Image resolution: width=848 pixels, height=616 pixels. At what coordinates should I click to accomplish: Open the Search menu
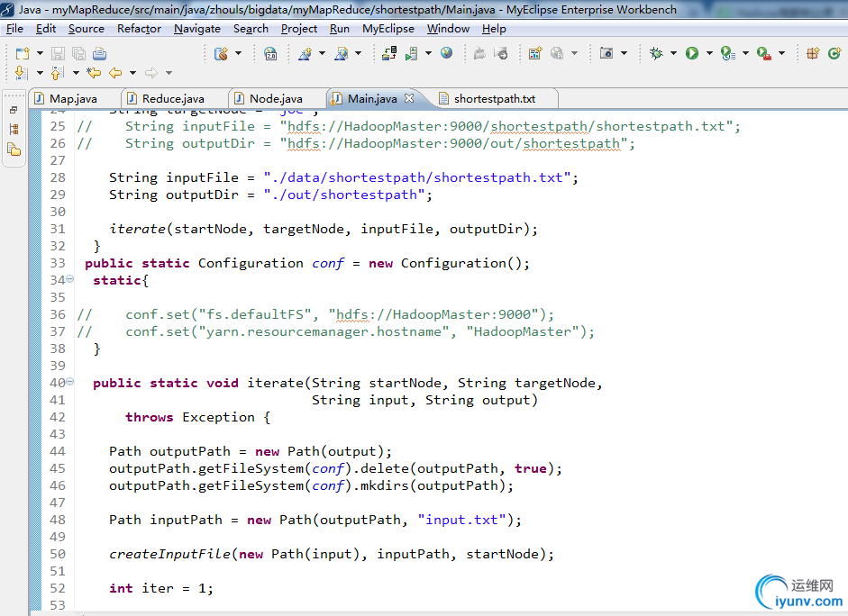pos(251,29)
